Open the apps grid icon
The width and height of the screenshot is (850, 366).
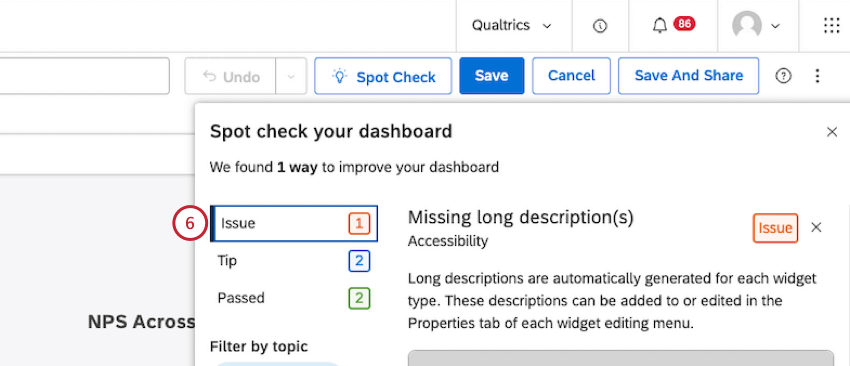click(832, 25)
